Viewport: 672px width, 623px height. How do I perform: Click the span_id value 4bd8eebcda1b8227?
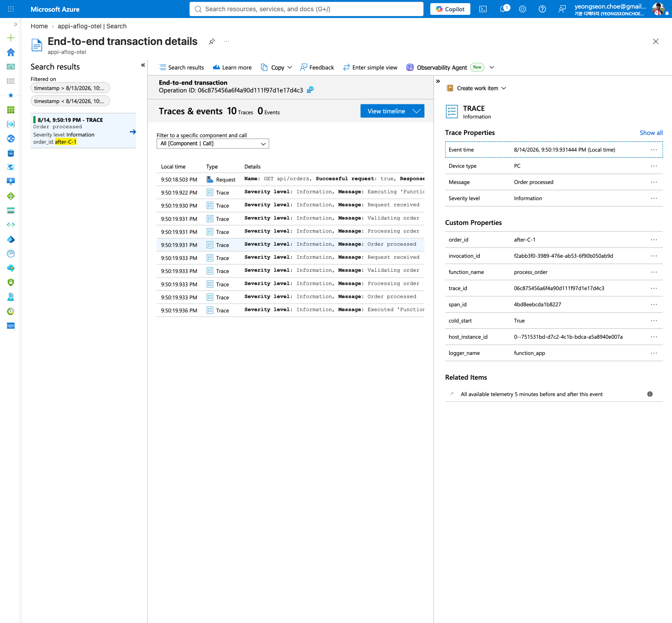[537, 305]
